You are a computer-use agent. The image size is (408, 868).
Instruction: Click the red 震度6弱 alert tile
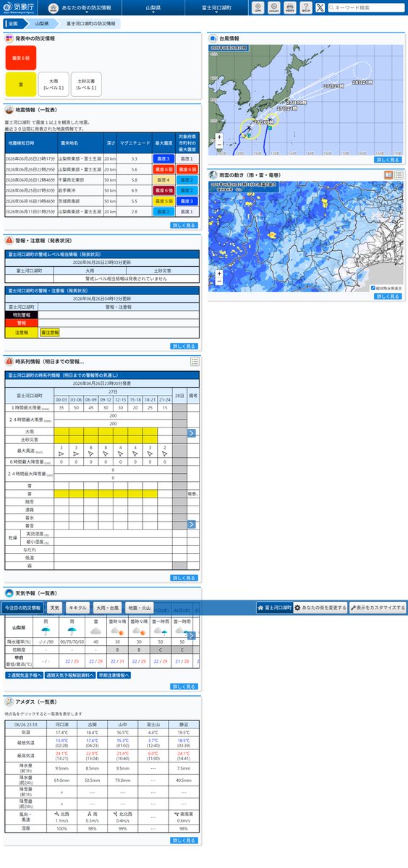pyautogui.click(x=20, y=58)
